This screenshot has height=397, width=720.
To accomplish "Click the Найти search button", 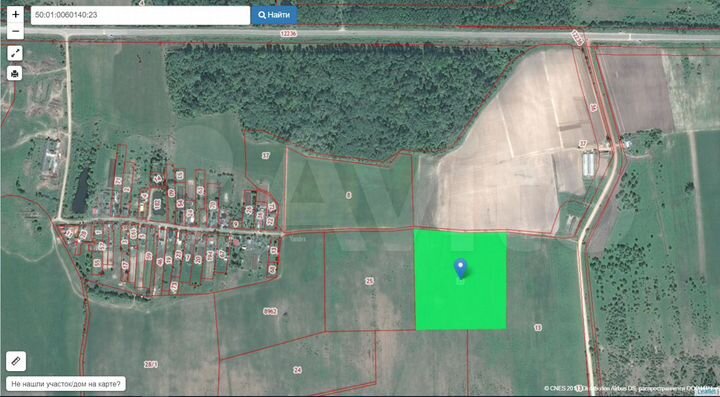I will pos(274,15).
